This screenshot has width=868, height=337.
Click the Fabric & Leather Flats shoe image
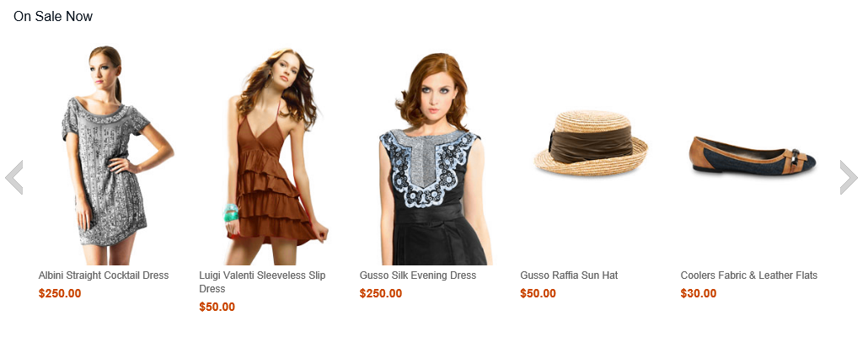point(753,154)
